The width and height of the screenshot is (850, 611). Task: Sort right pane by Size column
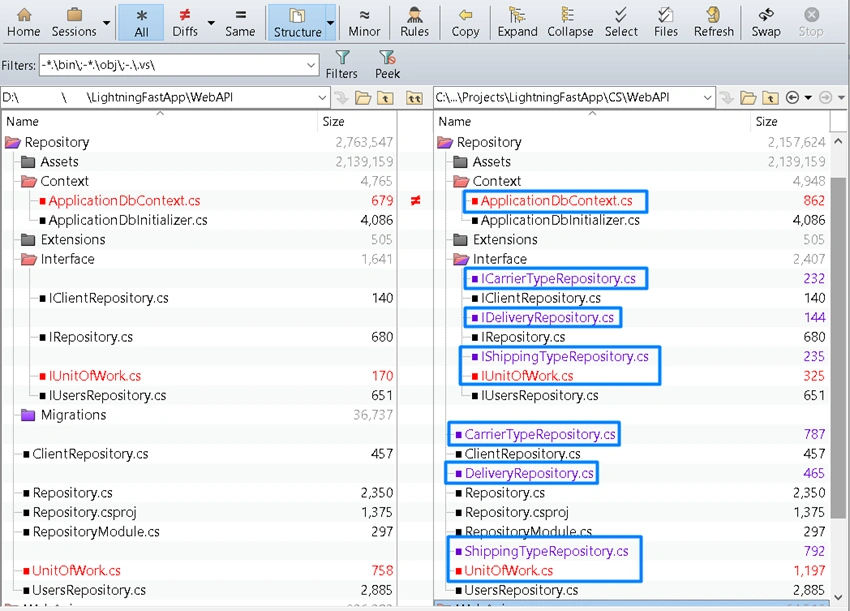(790, 121)
